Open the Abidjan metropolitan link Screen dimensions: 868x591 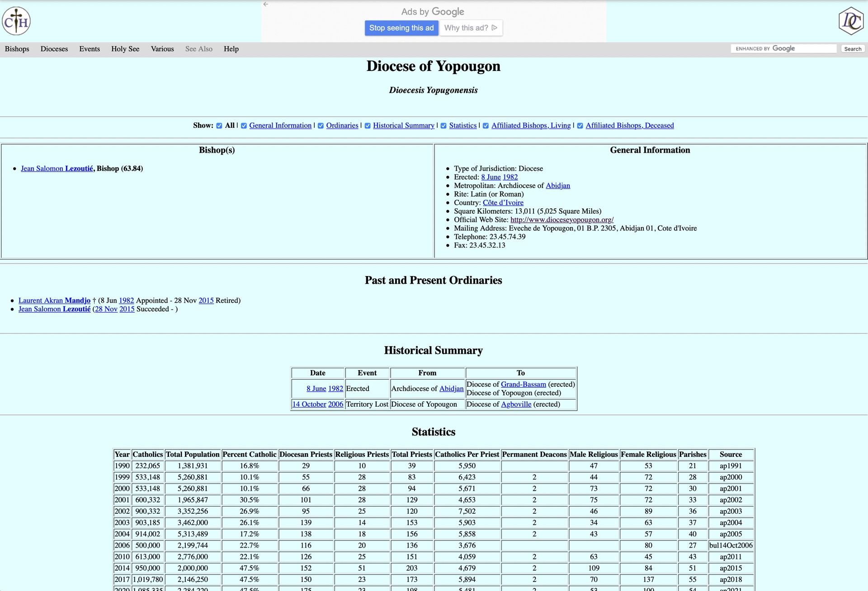point(558,186)
